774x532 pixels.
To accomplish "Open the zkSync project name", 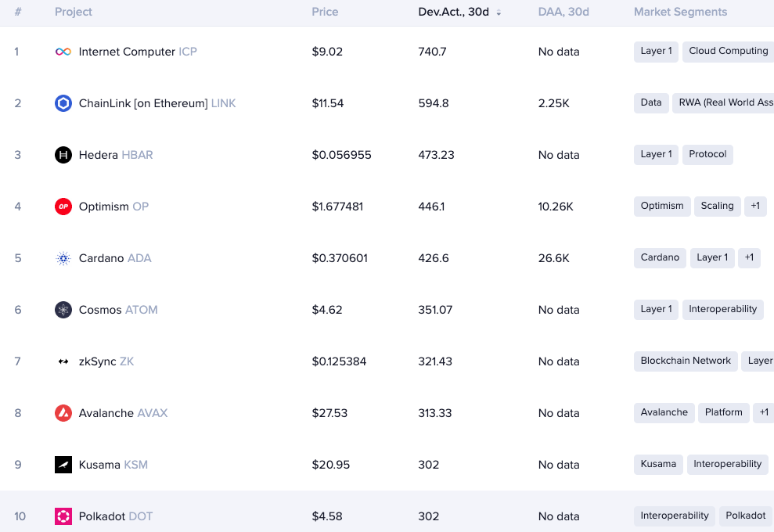I will tap(97, 361).
